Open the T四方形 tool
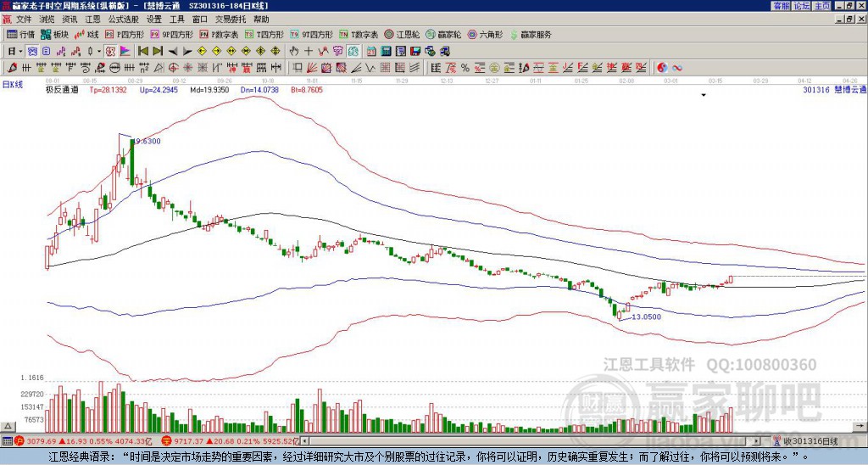 [x=264, y=34]
